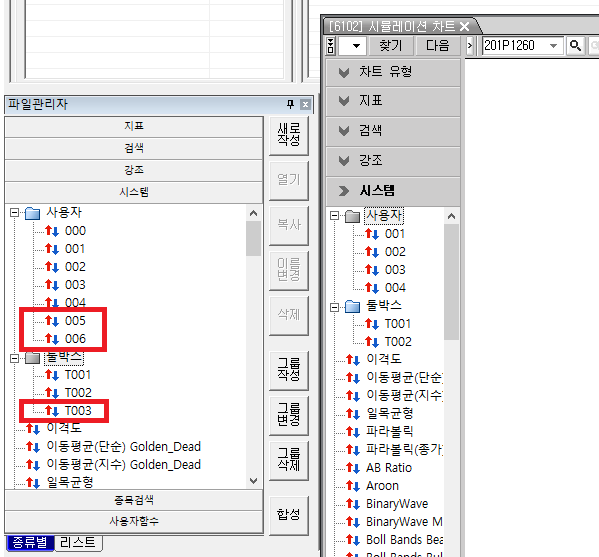Select BinaryWave M item in chart tree
599x557 pixels.
tap(404, 521)
